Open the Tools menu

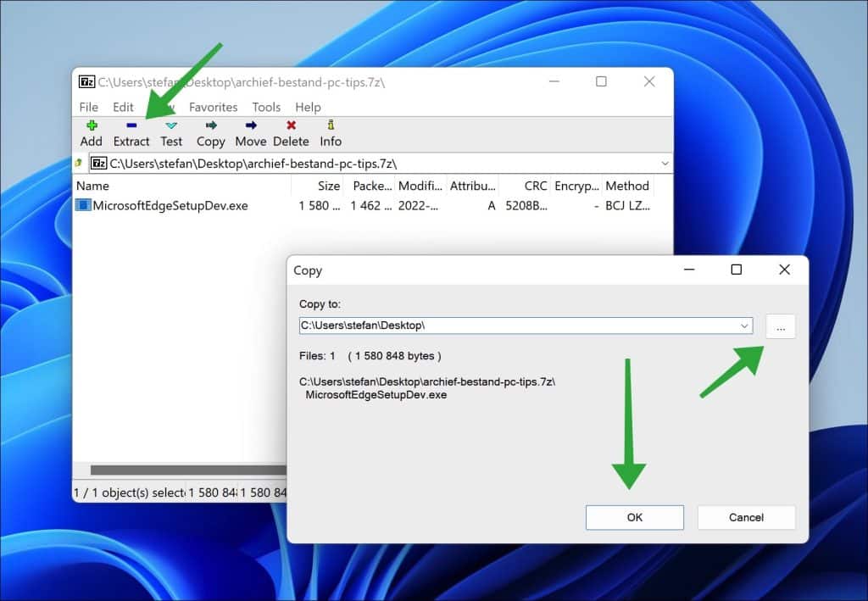(x=266, y=107)
